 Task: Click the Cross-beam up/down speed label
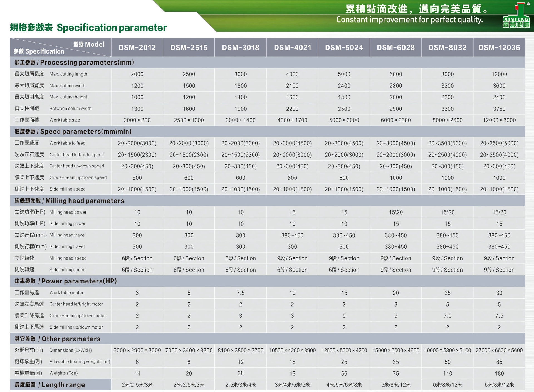pos(78,177)
